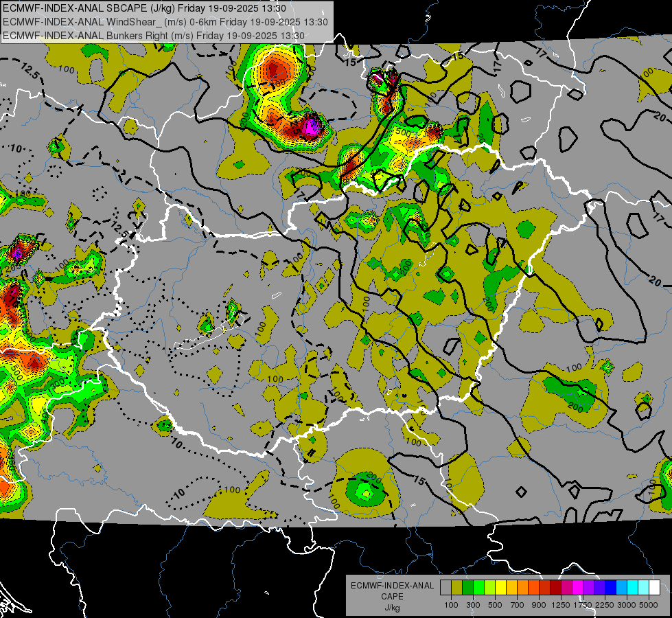672x618 pixels.
Task: Click the orange legend swatch near 700
Action: point(522,588)
